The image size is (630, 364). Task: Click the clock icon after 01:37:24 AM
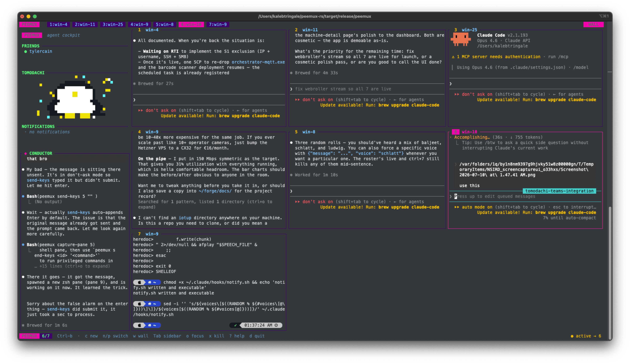pyautogui.click(x=276, y=325)
